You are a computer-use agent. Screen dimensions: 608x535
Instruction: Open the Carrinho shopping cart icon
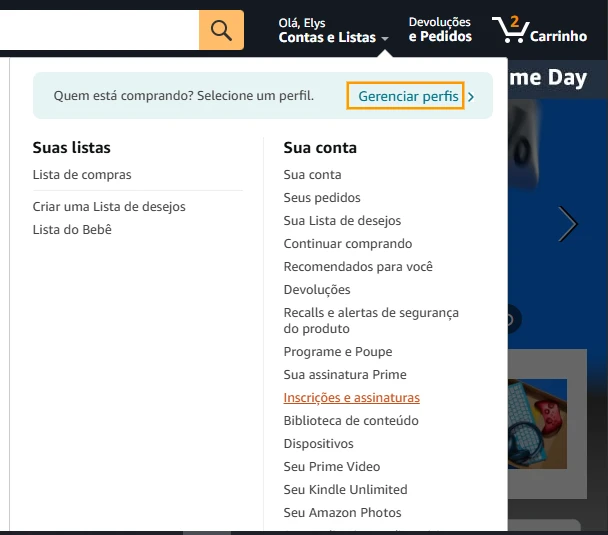tap(539, 30)
